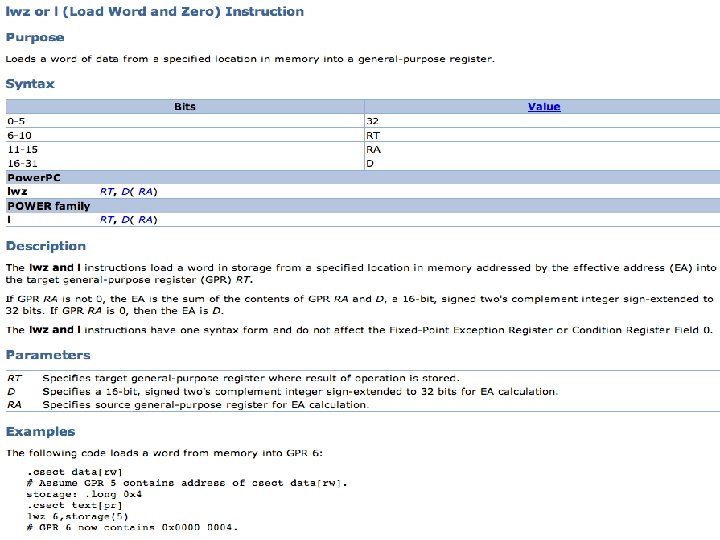Click the D link in lwz syntax row

coord(125,191)
